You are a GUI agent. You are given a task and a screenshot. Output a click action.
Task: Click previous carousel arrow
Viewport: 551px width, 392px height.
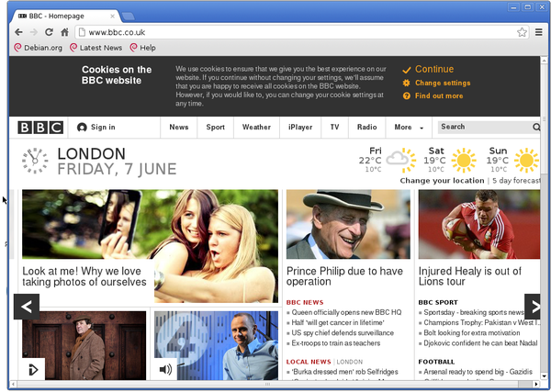[x=27, y=307]
